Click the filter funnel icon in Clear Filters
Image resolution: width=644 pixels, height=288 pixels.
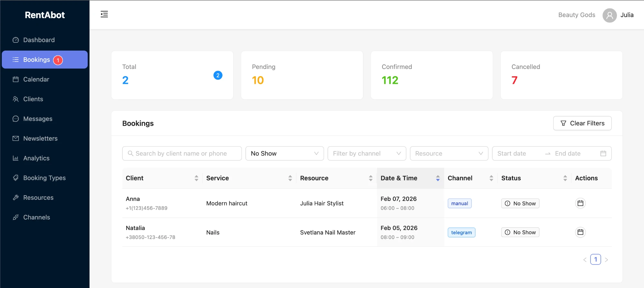tap(563, 123)
